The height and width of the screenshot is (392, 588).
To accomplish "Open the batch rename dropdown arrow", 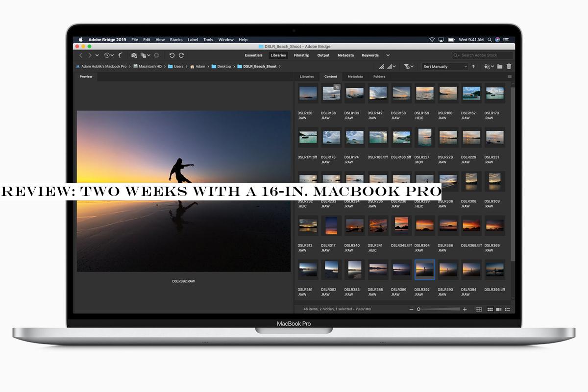I will click(148, 55).
